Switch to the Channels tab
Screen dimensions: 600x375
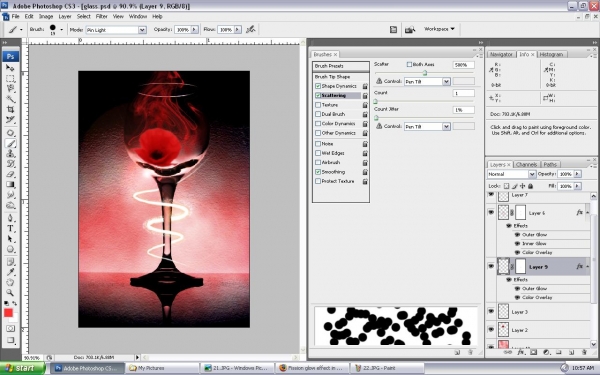(x=526, y=165)
